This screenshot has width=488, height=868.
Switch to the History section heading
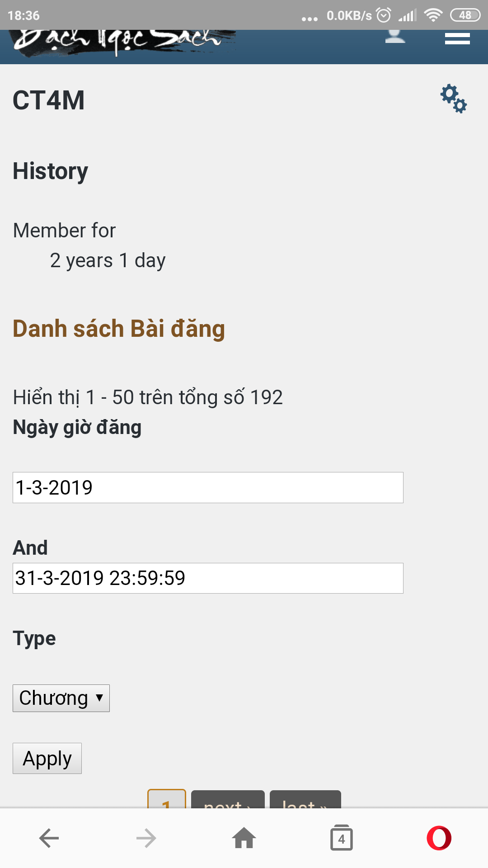click(50, 171)
